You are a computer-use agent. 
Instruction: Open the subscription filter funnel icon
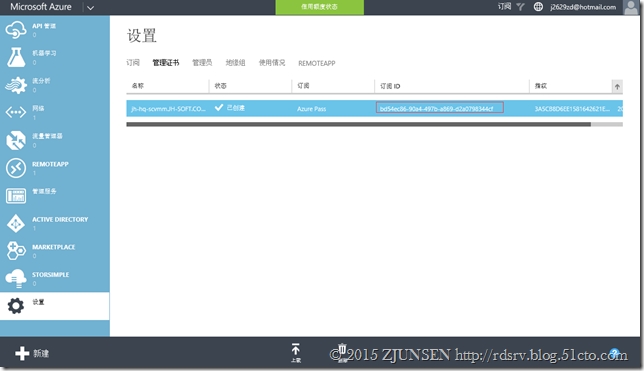tap(520, 7)
